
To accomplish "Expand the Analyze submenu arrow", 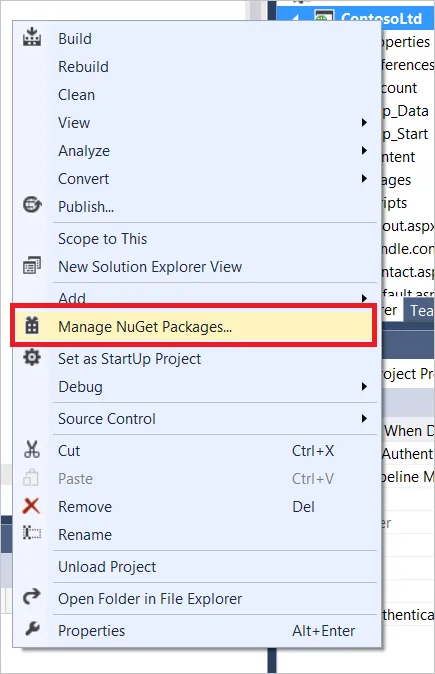I will [365, 151].
